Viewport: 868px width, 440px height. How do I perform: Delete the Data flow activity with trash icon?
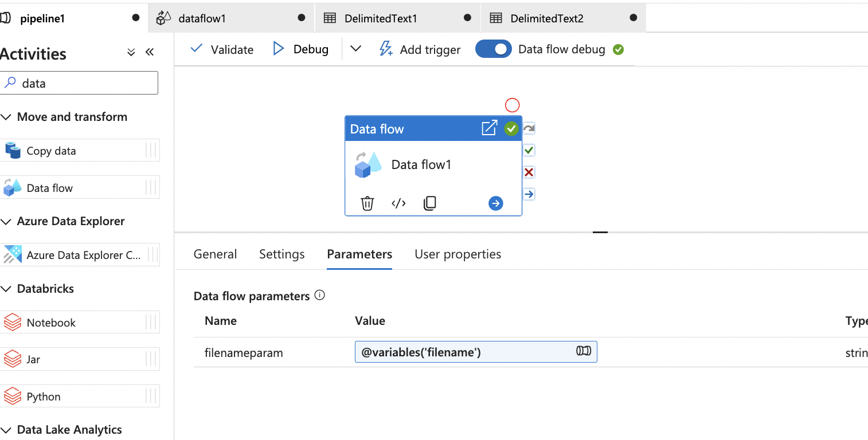367,203
